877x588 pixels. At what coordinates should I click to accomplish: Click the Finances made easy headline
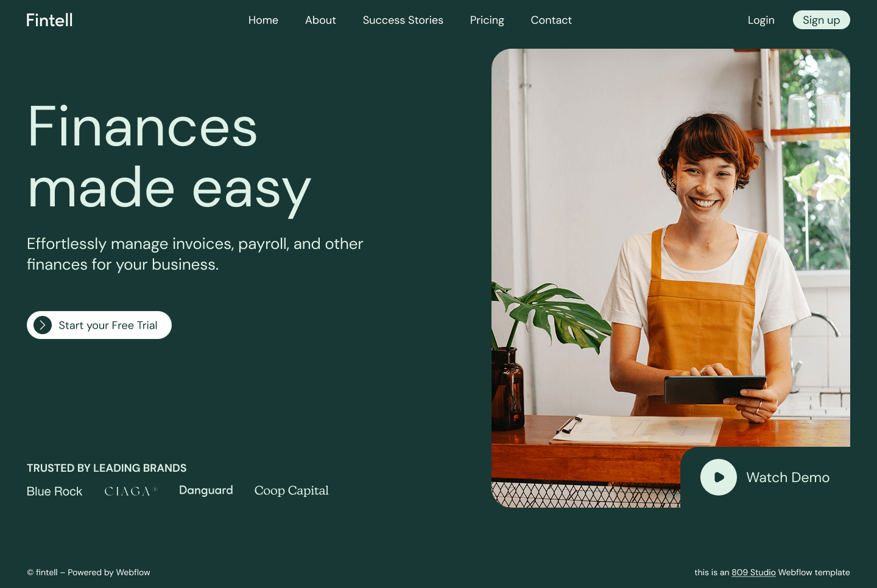(169, 158)
